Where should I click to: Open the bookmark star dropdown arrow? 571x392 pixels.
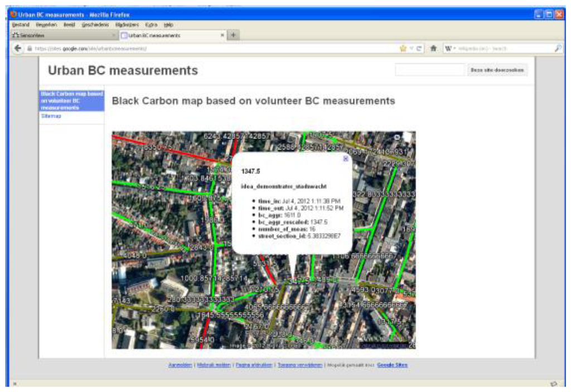(412, 49)
